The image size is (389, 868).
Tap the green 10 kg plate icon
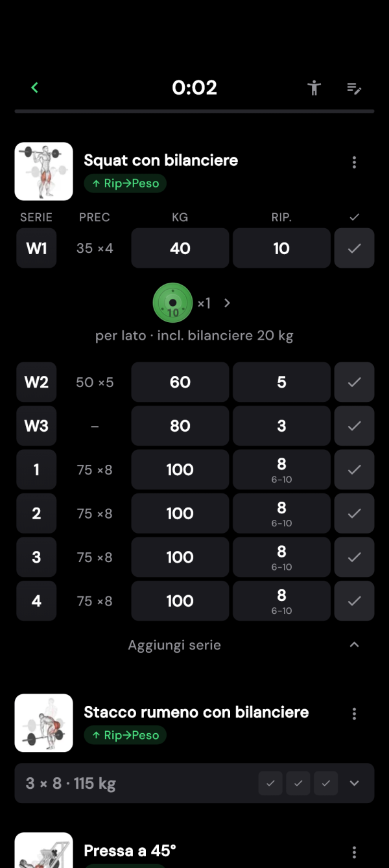(172, 303)
